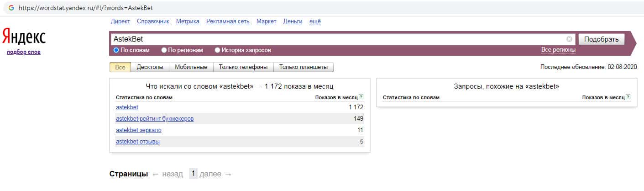
Task: Select the По регионам radio button
Action: click(x=164, y=50)
